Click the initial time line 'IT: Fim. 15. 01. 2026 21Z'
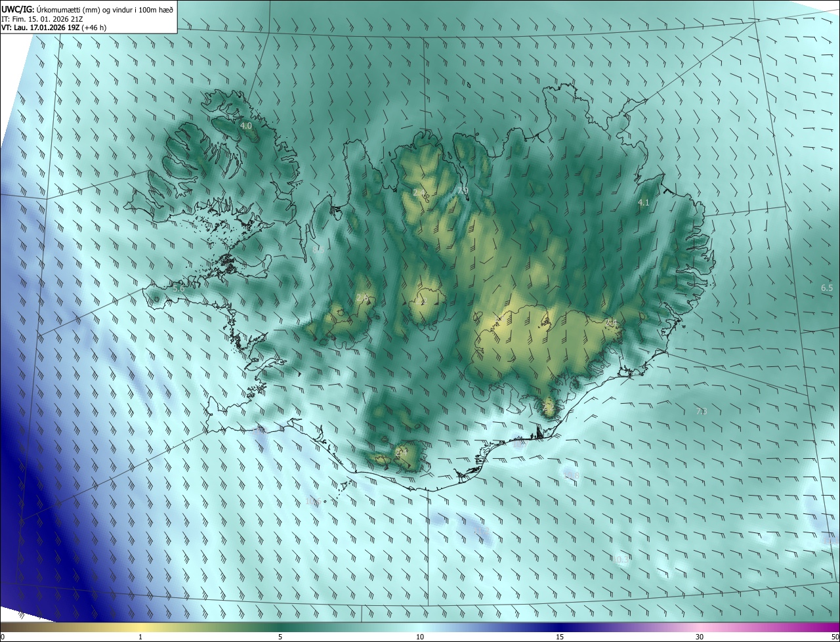This screenshot has height=642, width=840. 42,18
